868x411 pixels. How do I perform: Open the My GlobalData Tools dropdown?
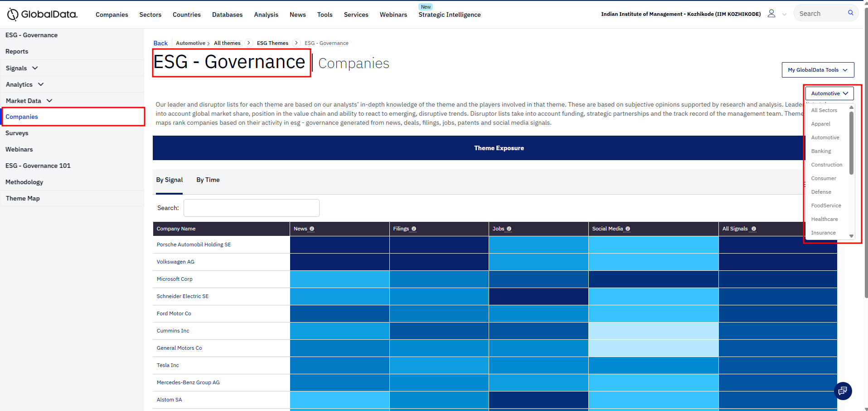[x=818, y=70]
